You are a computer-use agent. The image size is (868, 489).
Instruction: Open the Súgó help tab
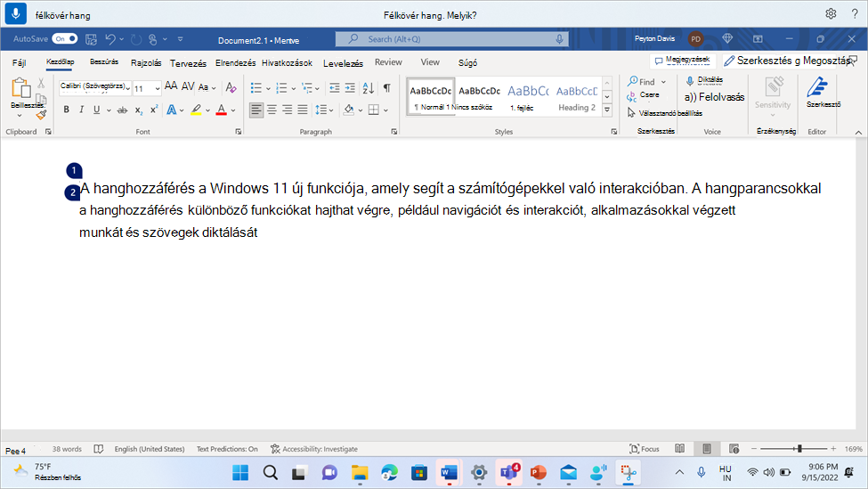pyautogui.click(x=467, y=62)
